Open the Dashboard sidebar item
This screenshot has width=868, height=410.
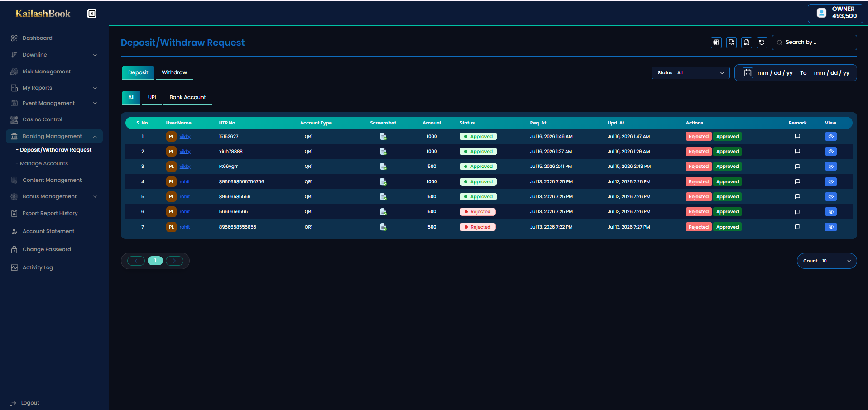tap(37, 38)
